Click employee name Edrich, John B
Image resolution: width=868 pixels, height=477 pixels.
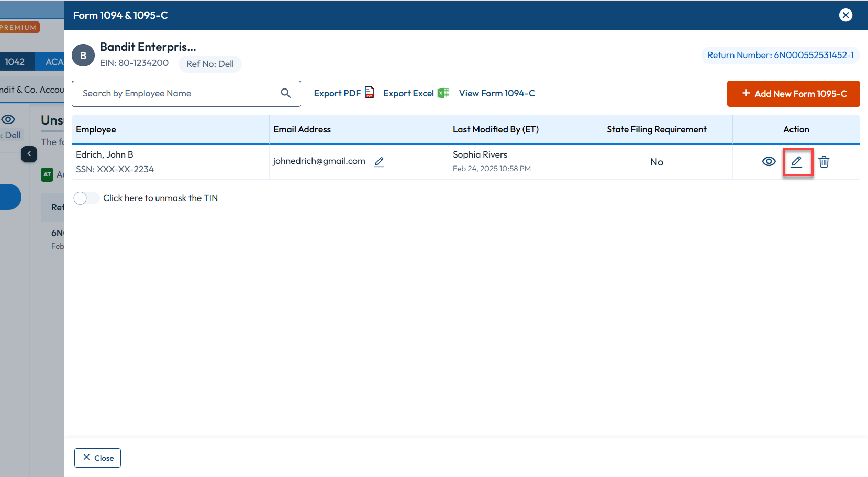click(x=105, y=154)
